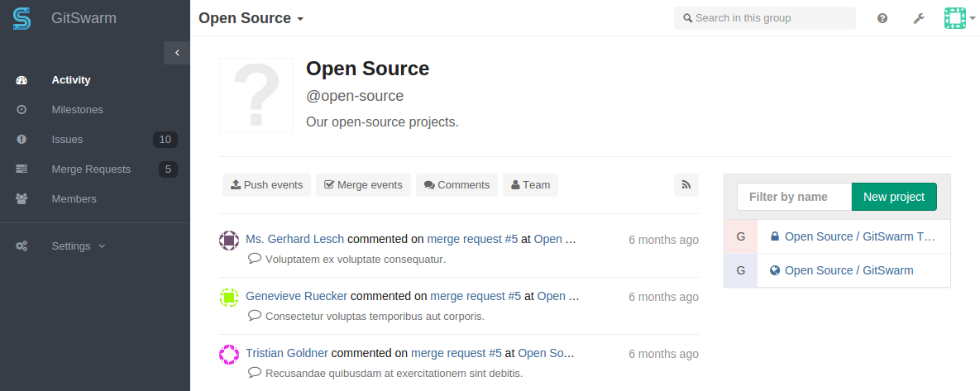980x391 pixels.
Task: Click the Activity dashboard icon in sidebar
Action: (x=22, y=80)
